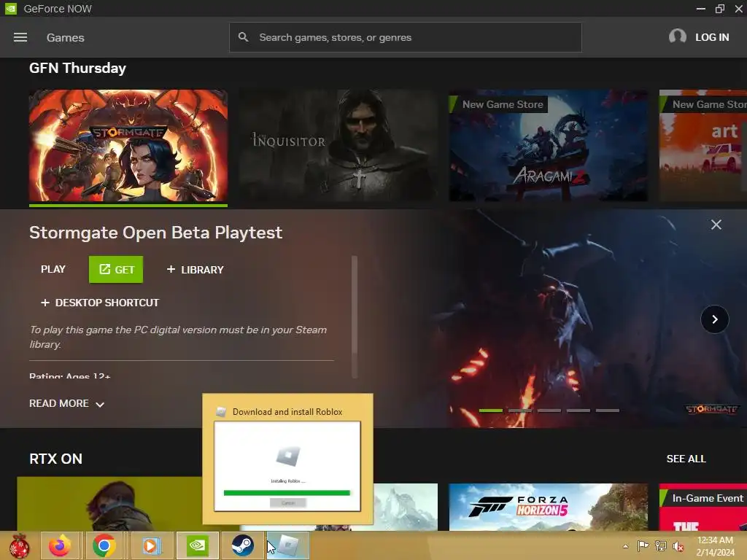Viewport: 747px width, 560px height.
Task: Select the Aragami 2 game thumbnail
Action: (548, 145)
